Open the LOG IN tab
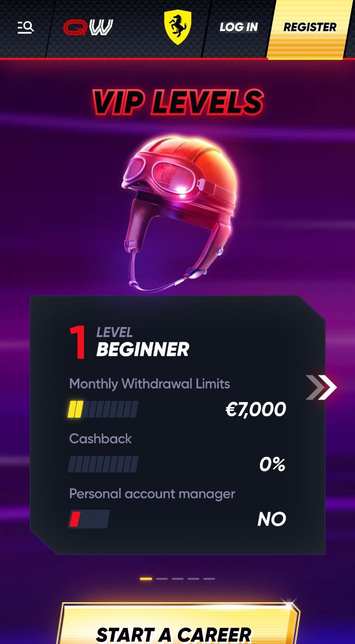 tap(238, 27)
